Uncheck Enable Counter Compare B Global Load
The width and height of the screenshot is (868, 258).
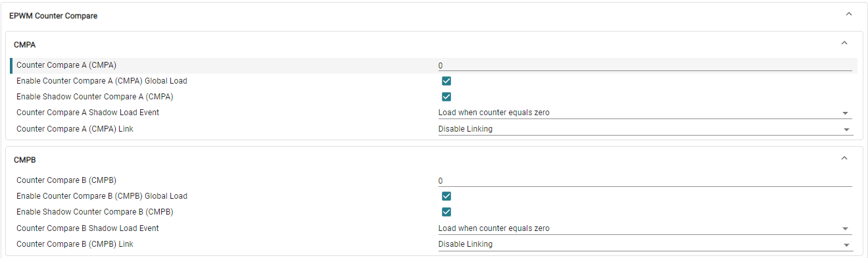(x=446, y=196)
